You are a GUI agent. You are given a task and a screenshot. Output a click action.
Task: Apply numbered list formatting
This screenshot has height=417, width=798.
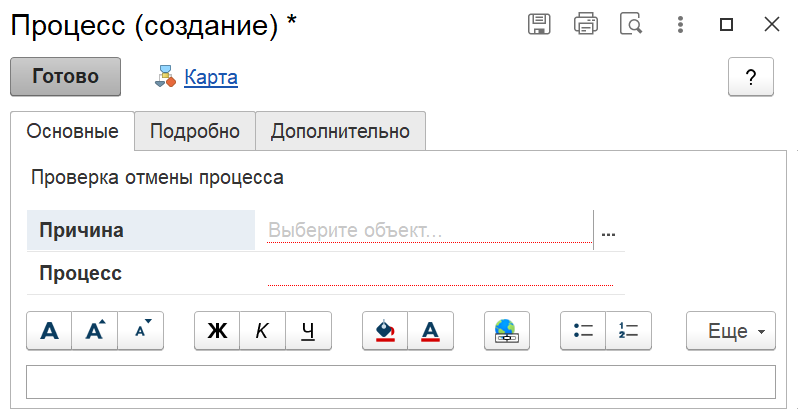click(629, 331)
